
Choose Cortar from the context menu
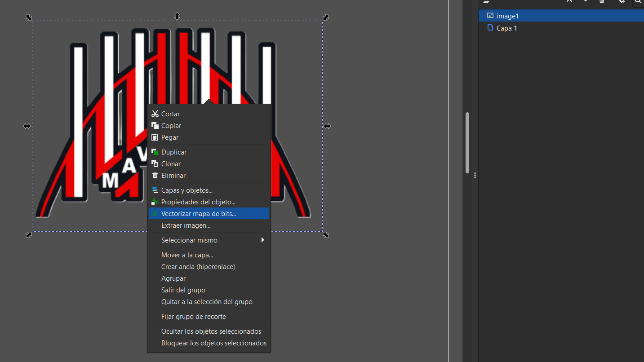pos(209,114)
